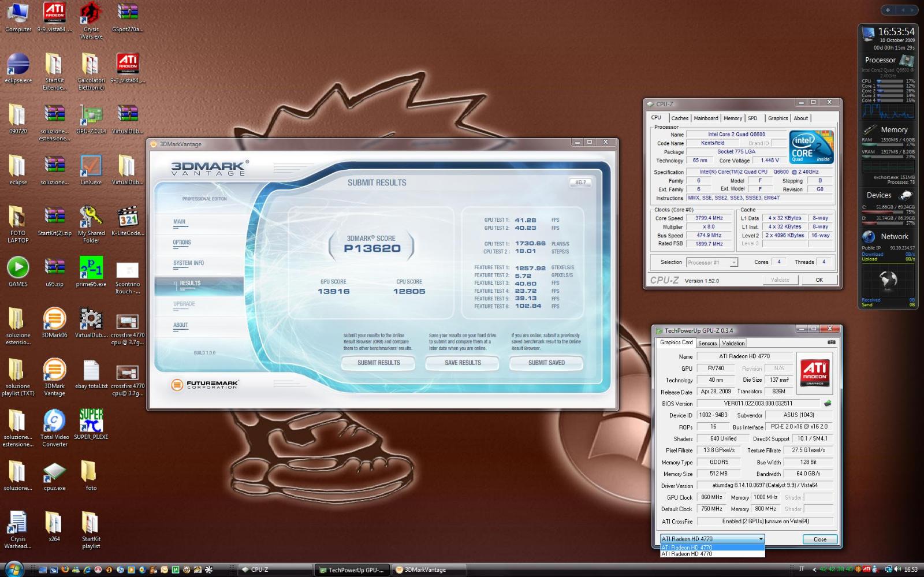Screen dimensions: 924x577
Task: Select highlighted ATI Radeon HD 4770 entry
Action: (x=712, y=548)
